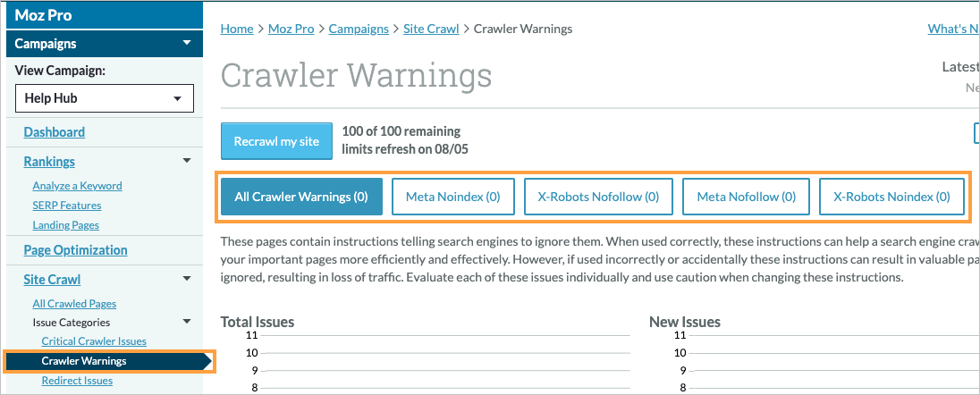The image size is (980, 395).
Task: Collapse the Site Crawl section arrow
Action: pyautogui.click(x=186, y=279)
